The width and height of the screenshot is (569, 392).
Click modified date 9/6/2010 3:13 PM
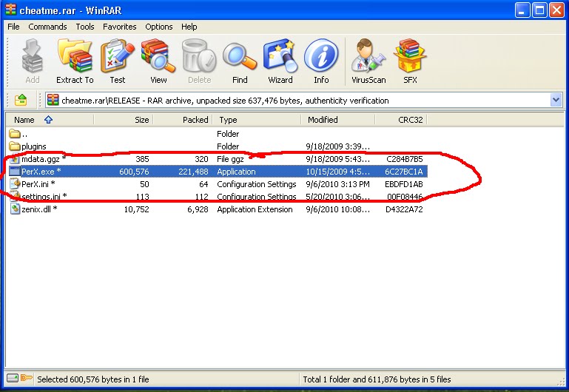pos(337,184)
